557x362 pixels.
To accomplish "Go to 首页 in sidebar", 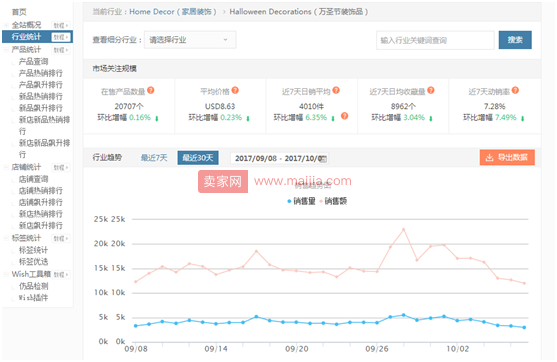I will (x=19, y=12).
